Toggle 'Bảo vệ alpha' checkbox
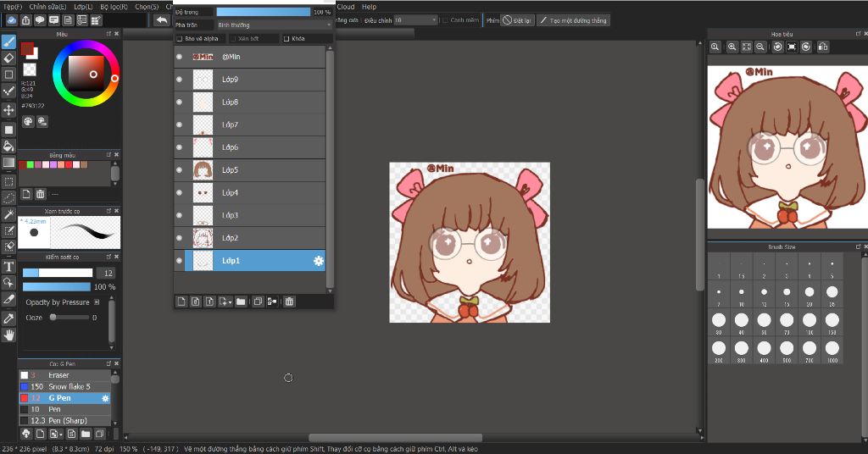 [180, 39]
